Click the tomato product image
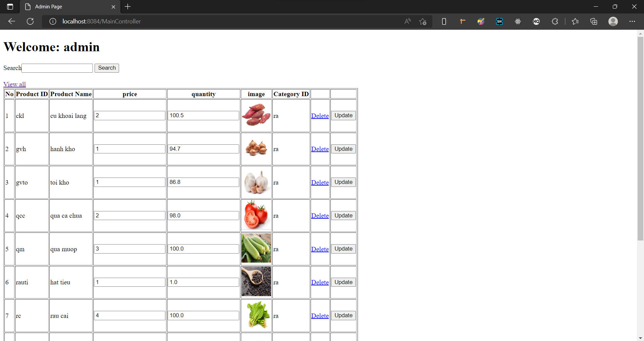This screenshot has height=341, width=644. 256,215
